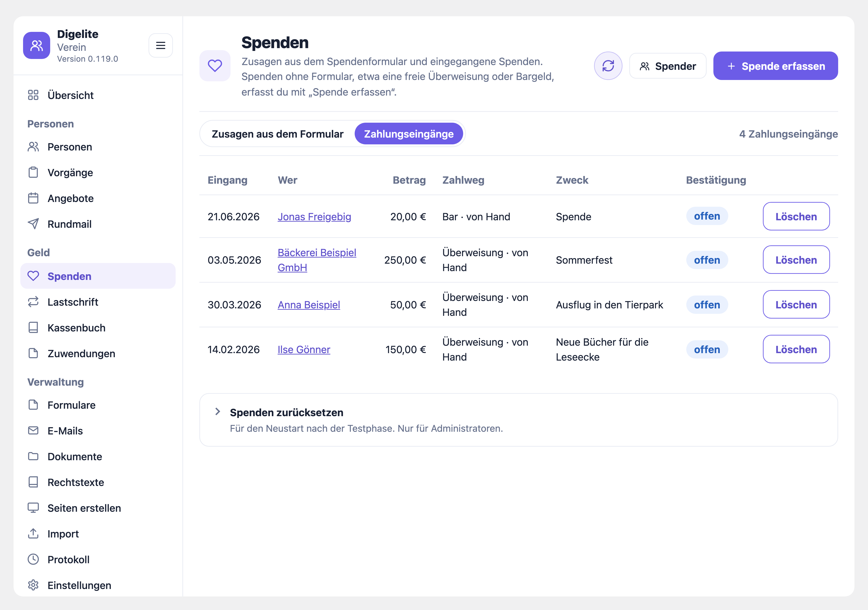Click the Import upload icon
Image resolution: width=868 pixels, height=610 pixels.
(x=33, y=533)
